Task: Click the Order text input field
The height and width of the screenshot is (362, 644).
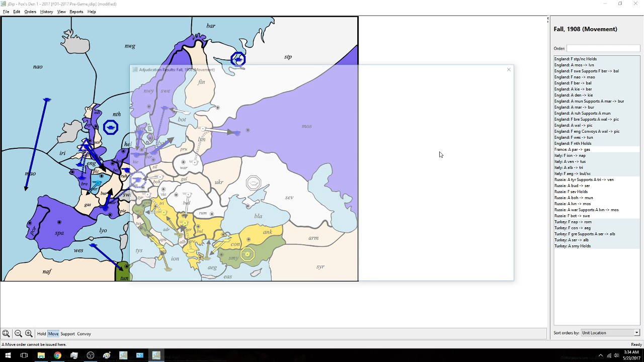Action: click(x=603, y=48)
